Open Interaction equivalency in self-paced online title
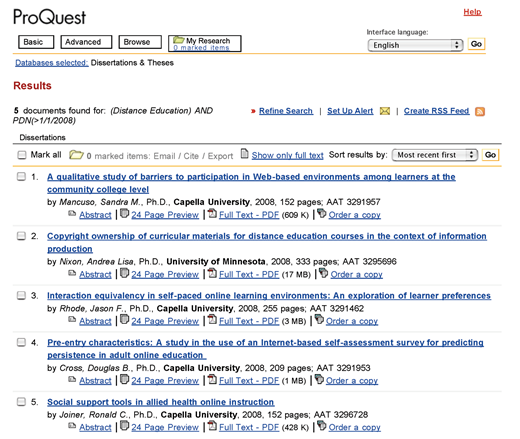520x439 pixels. 269,296
